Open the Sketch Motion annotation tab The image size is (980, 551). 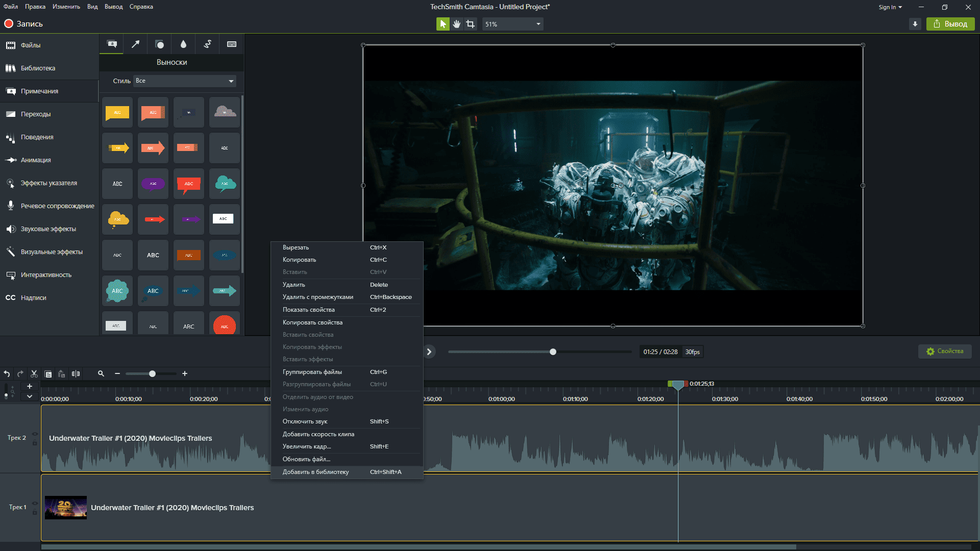click(207, 44)
